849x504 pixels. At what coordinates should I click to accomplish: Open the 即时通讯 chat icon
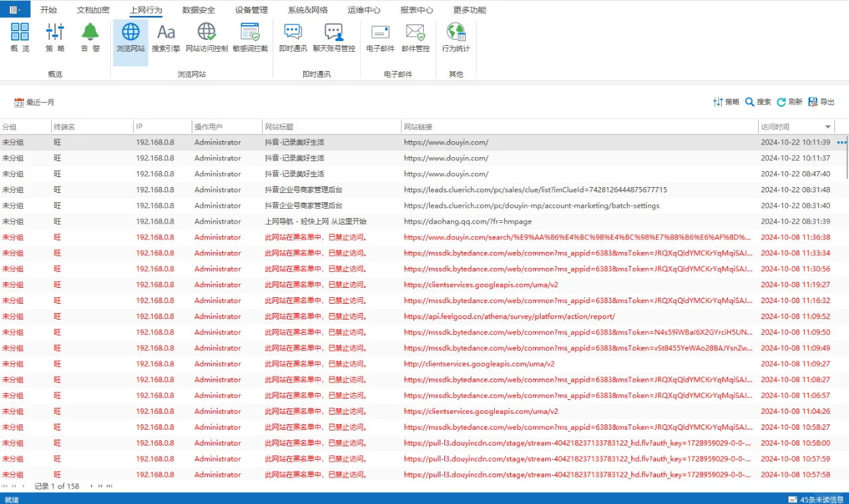293,38
